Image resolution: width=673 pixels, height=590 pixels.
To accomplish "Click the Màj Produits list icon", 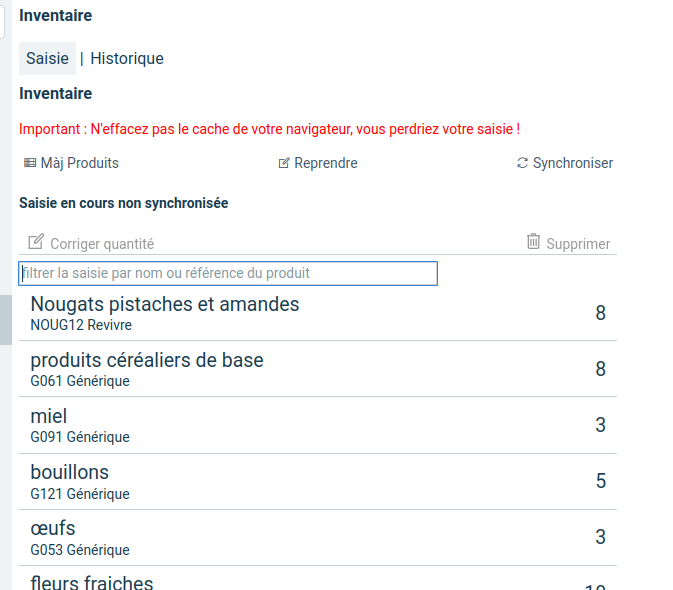I will pos(30,163).
